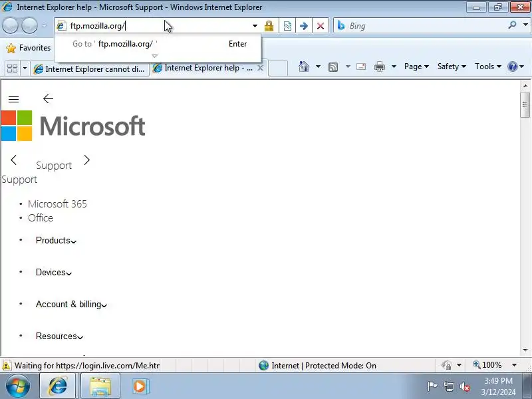The image size is (532, 399).
Task: Switch to Internet Explorer cannot display tab
Action: tap(90, 69)
